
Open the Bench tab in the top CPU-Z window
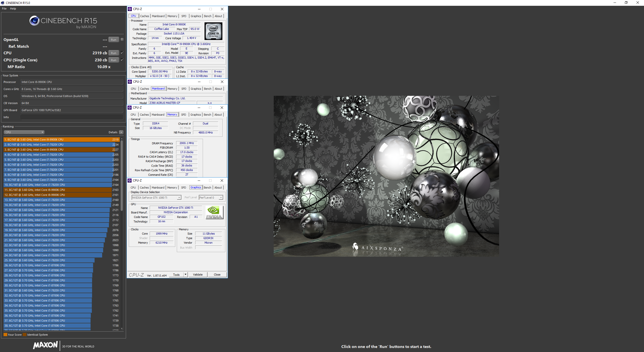(x=208, y=16)
